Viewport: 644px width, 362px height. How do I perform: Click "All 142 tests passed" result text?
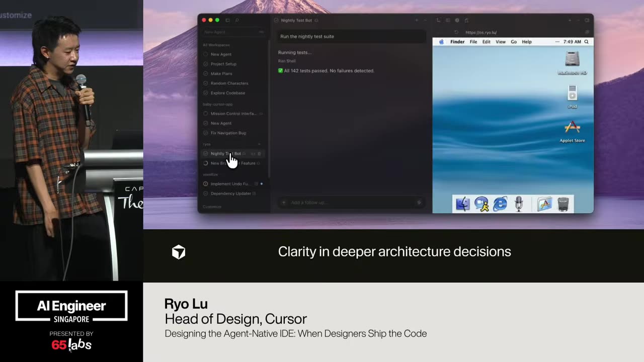(x=327, y=71)
